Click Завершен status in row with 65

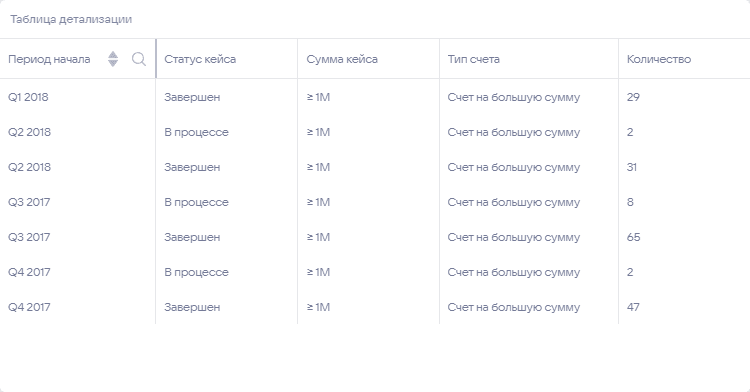tap(192, 237)
